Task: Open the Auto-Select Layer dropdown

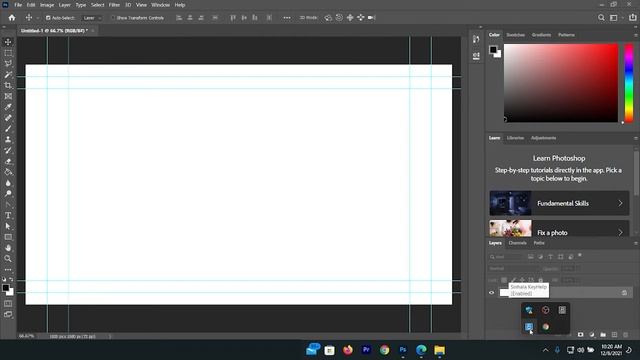Action: [92, 18]
